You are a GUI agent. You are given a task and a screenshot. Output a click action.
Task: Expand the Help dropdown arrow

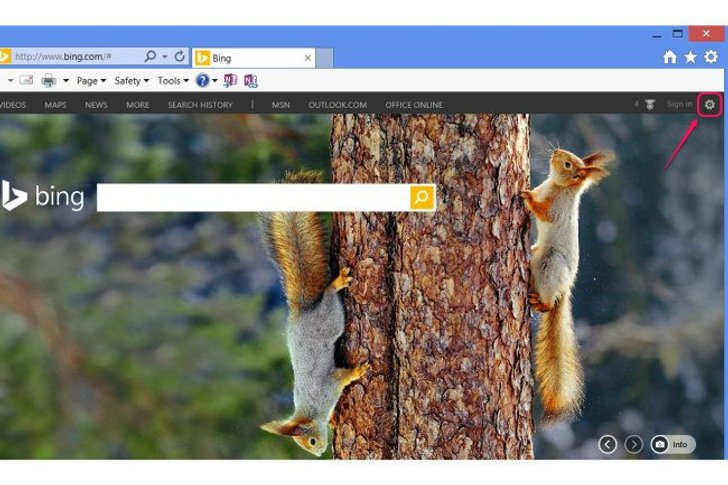point(214,81)
